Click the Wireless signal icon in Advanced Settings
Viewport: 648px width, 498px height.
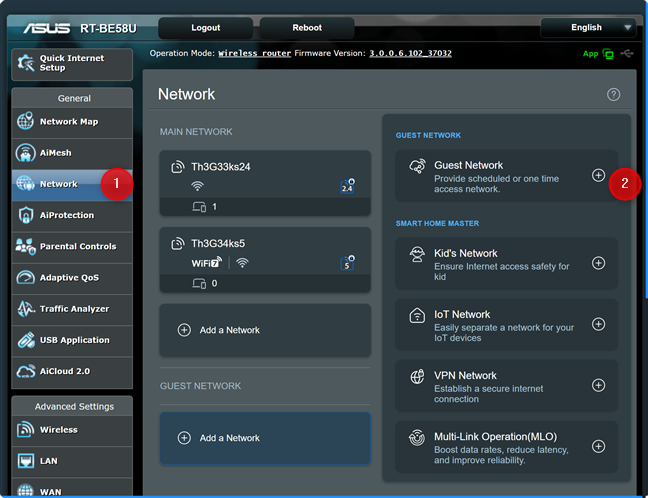[26, 429]
